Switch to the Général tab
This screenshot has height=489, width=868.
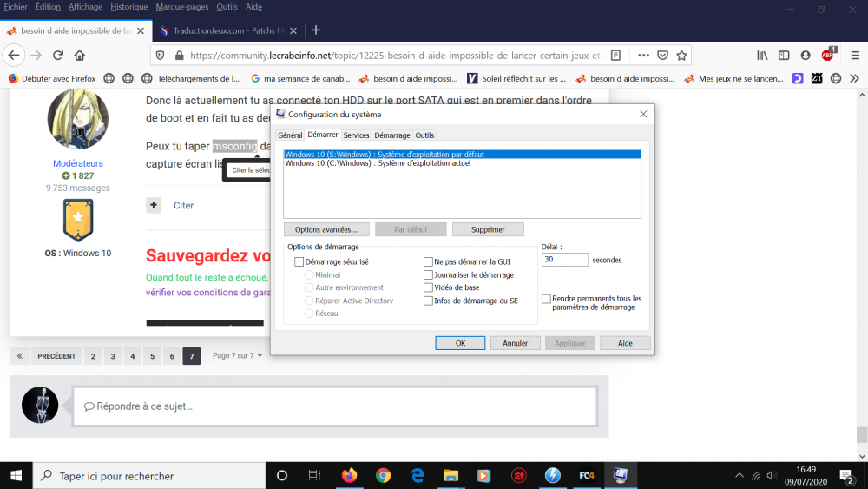click(x=290, y=135)
